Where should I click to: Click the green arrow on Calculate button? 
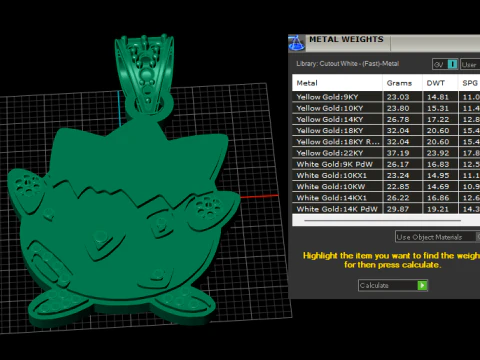422,285
